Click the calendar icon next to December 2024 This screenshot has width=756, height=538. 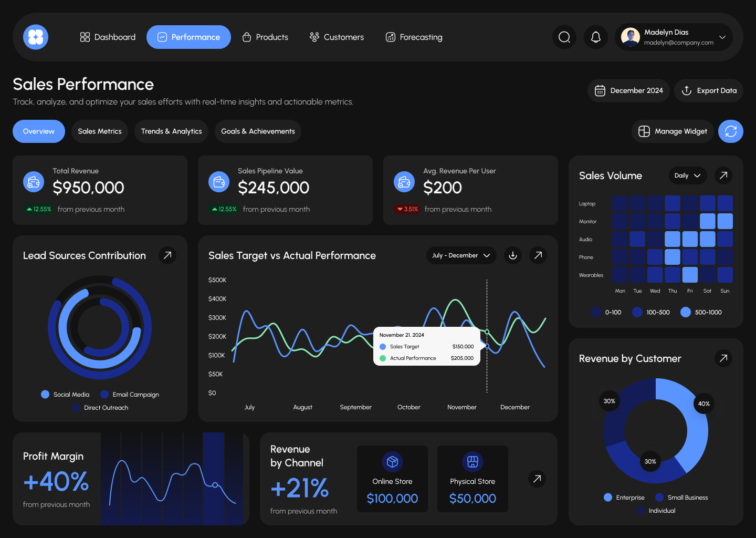pyautogui.click(x=600, y=90)
